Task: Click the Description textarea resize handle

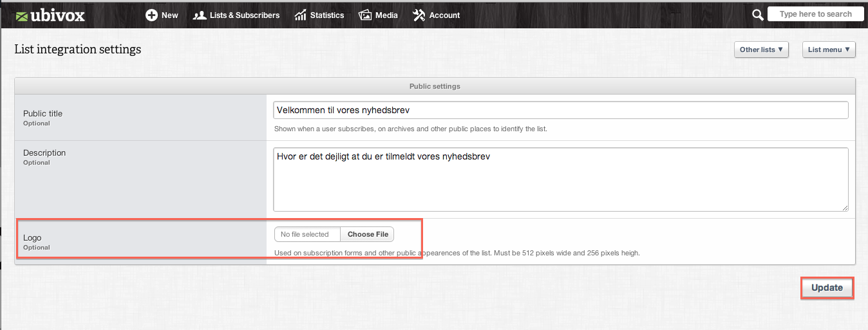Action: pyautogui.click(x=844, y=207)
